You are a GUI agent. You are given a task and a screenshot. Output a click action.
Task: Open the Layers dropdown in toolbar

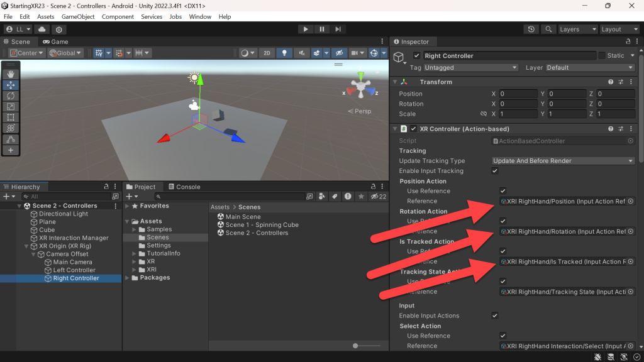[x=577, y=30]
